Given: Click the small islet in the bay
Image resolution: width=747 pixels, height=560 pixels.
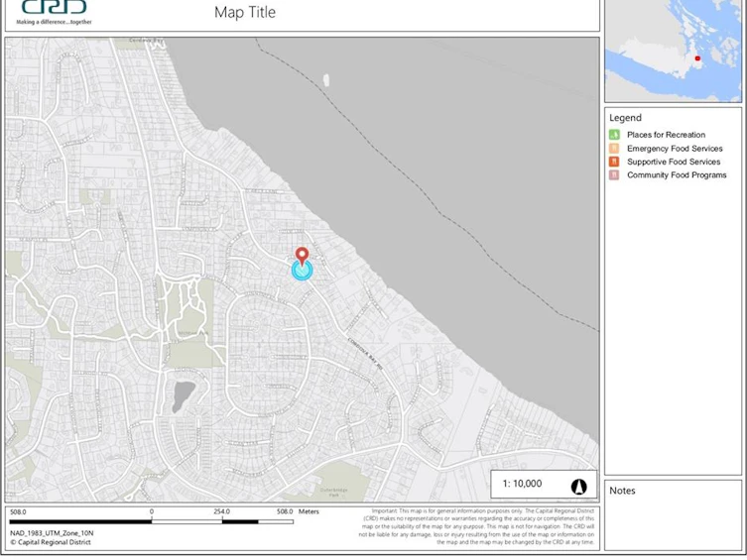Looking at the screenshot, I should pyautogui.click(x=326, y=80).
